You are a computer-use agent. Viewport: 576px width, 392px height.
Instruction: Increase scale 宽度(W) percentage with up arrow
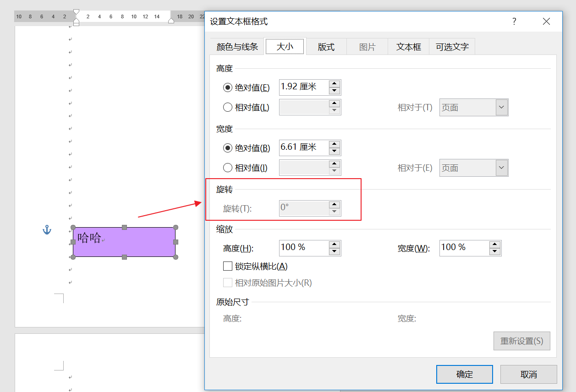(495, 245)
